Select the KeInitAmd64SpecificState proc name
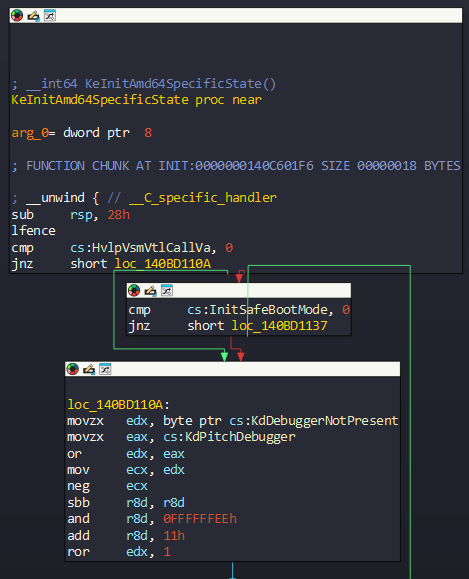 tap(100, 100)
